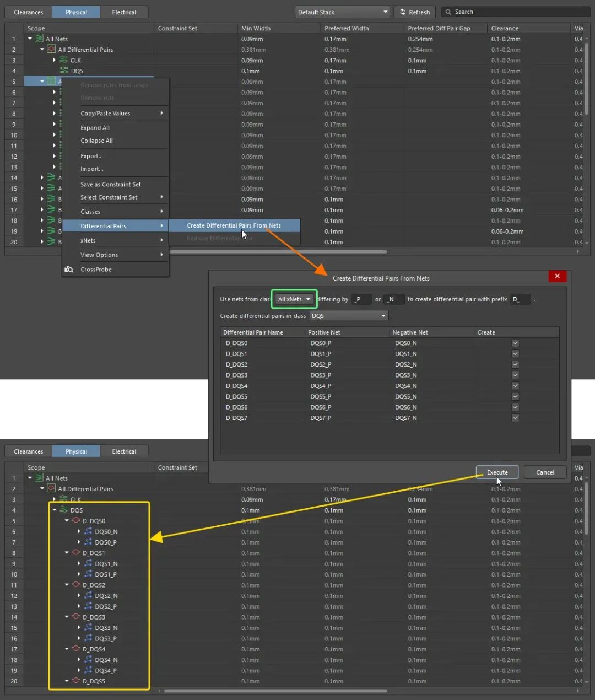Open the All xNets class dropdown
The image size is (595, 700).
tap(294, 299)
